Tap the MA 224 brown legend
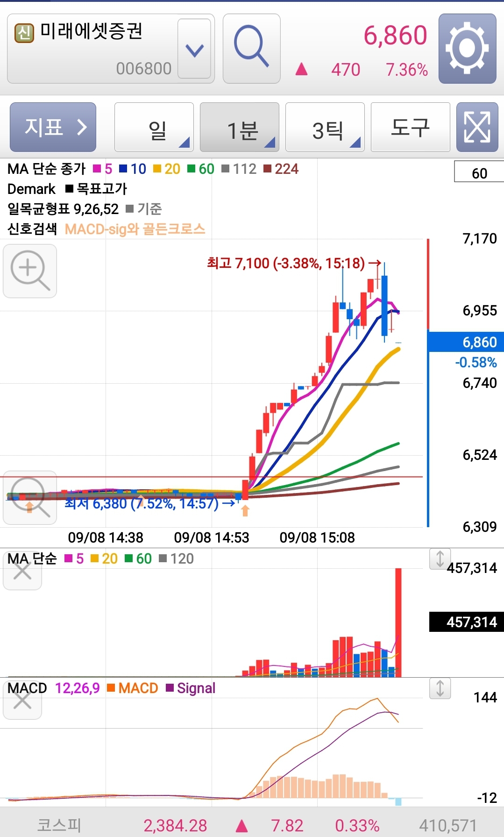This screenshot has height=837, width=504. tap(281, 169)
